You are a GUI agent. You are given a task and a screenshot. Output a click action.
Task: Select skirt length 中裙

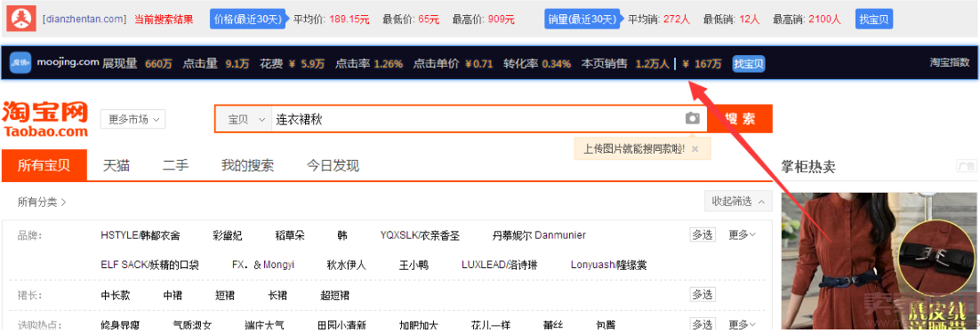coord(173,295)
